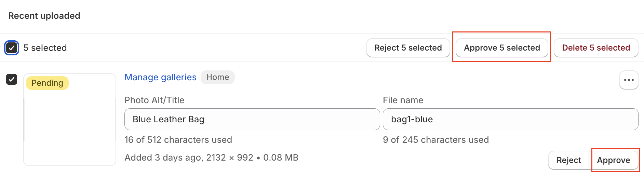
Task: Click the 'Photo Alt/Title' field label
Action: [154, 100]
